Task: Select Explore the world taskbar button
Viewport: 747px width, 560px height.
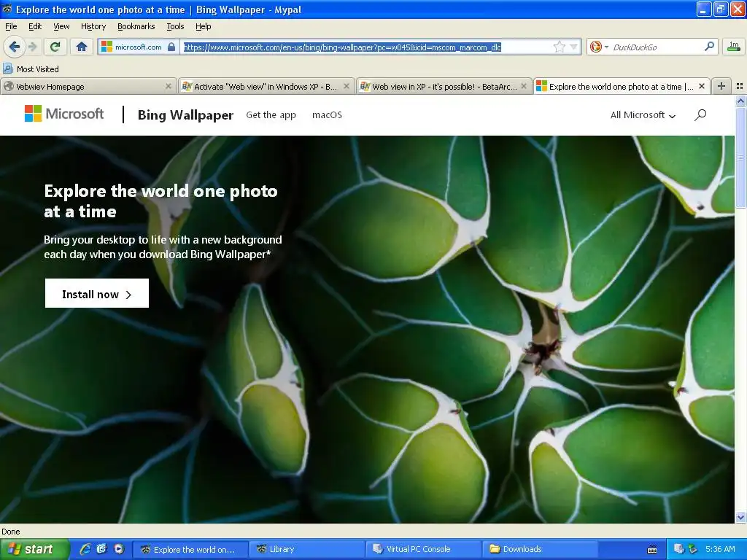Action: (x=190, y=549)
